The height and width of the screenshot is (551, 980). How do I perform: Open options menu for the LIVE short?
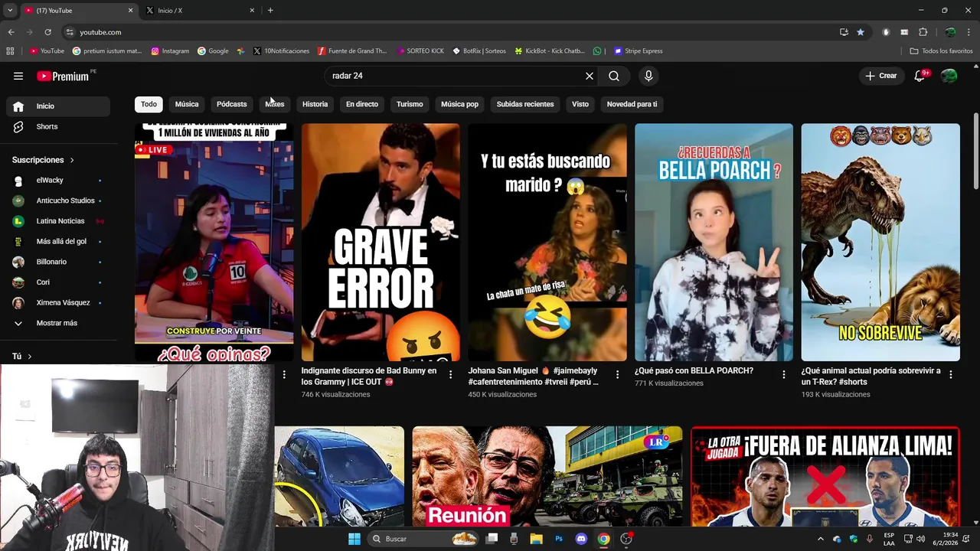tap(284, 374)
